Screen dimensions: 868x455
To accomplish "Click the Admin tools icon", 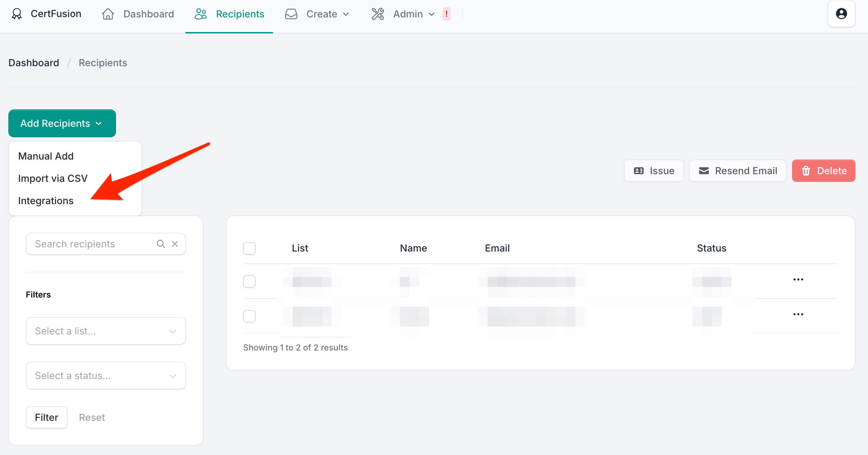I will (378, 14).
